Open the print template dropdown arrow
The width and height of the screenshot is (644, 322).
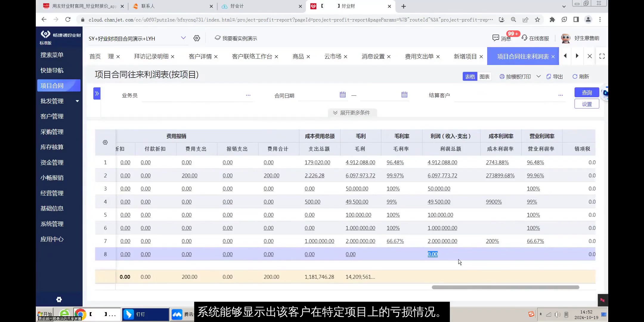tap(539, 76)
